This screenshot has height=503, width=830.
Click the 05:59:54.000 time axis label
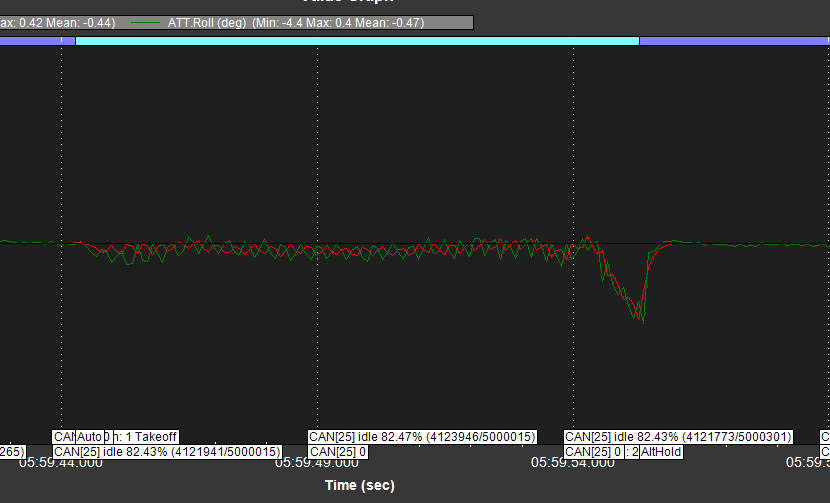tap(573, 463)
